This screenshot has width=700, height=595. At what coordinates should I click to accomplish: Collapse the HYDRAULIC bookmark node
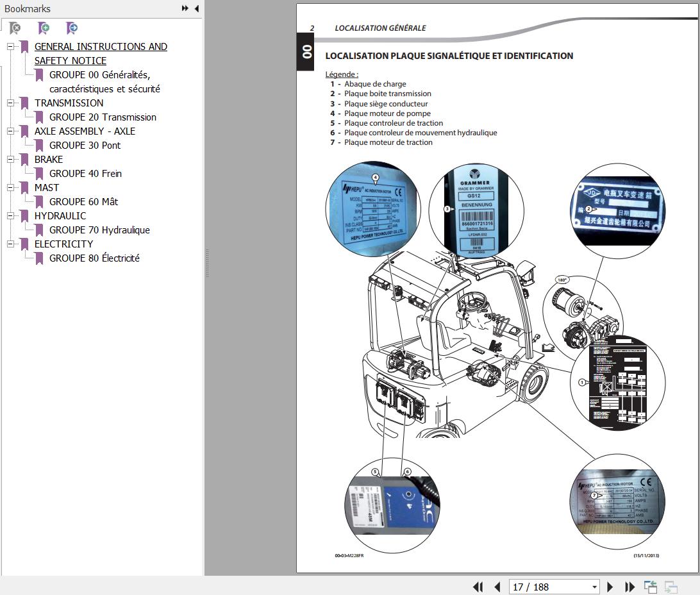pyautogui.click(x=10, y=216)
